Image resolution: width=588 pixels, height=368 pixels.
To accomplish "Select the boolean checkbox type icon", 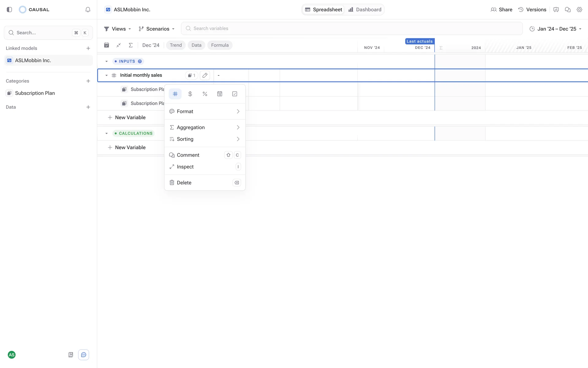I will point(235,94).
